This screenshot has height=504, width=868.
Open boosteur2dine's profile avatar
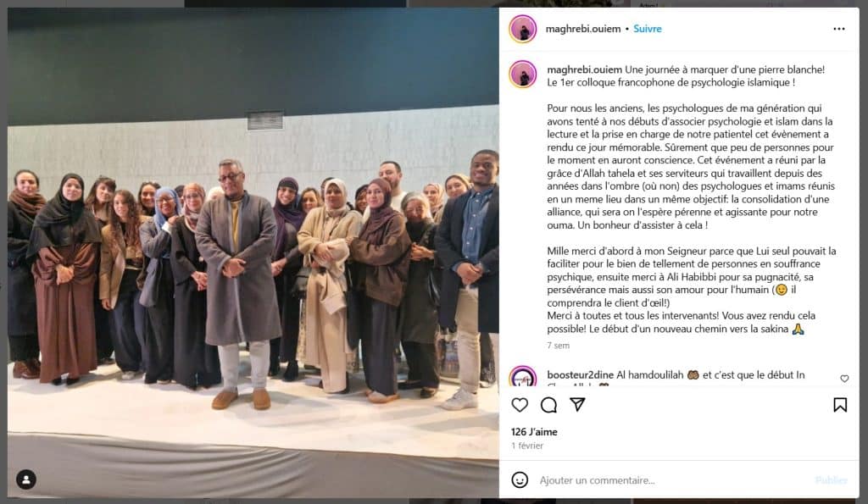click(x=522, y=376)
